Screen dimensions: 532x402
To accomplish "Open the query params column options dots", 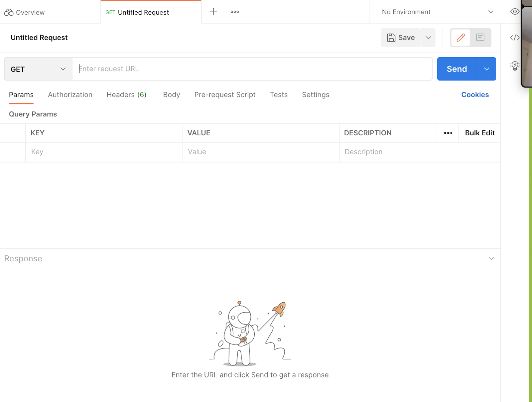I will pos(448,133).
